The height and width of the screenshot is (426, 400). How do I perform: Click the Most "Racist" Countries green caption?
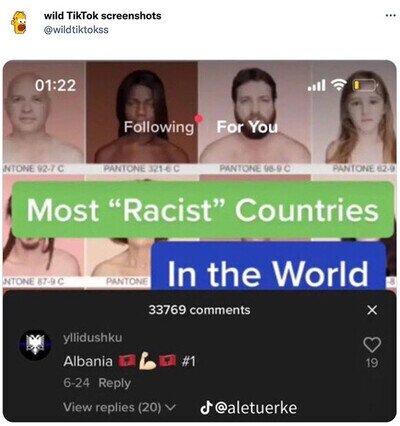coord(203,210)
